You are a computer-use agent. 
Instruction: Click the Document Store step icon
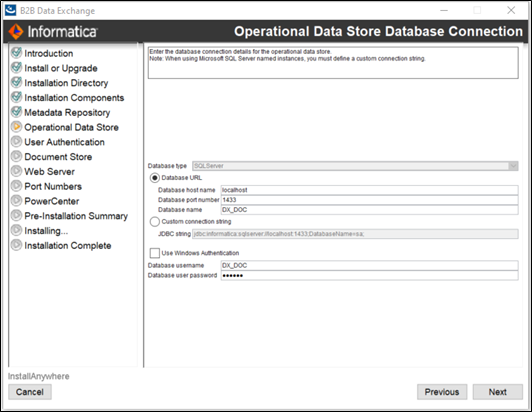point(16,156)
